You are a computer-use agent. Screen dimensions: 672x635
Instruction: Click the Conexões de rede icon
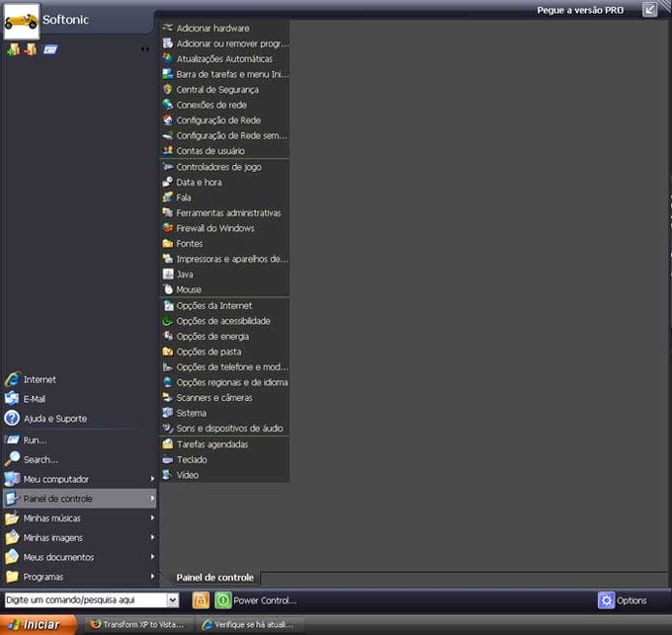click(168, 105)
